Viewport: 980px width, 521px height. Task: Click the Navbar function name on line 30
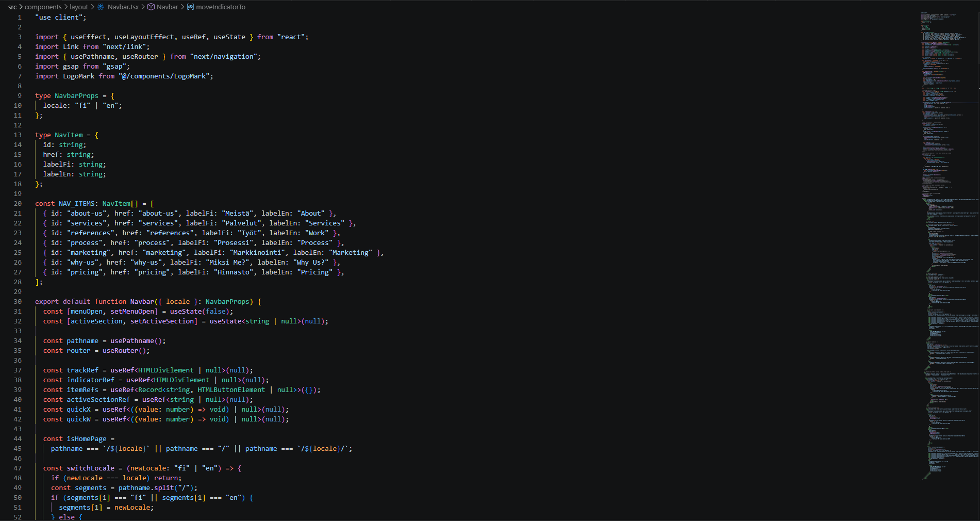coord(142,302)
